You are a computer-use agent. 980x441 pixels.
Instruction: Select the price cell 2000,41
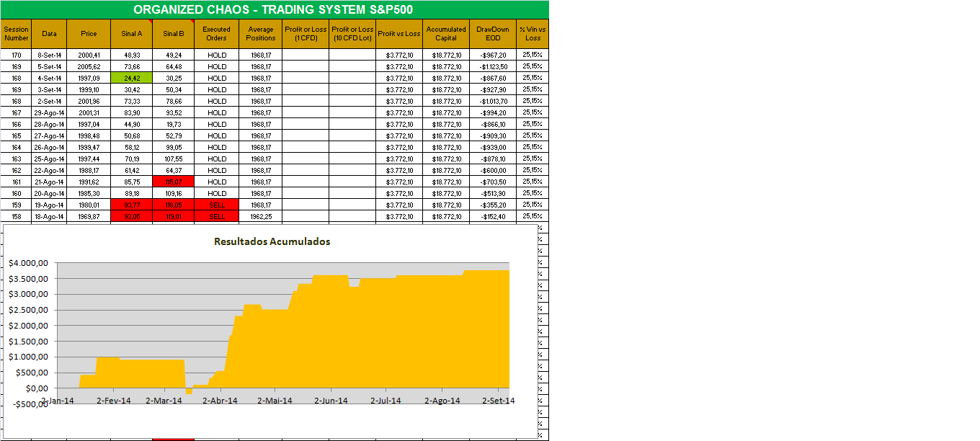(89, 55)
